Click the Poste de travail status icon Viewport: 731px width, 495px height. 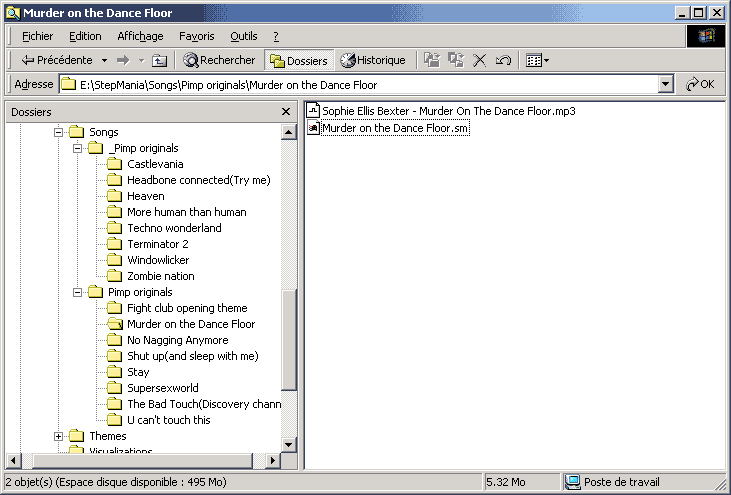(x=572, y=482)
